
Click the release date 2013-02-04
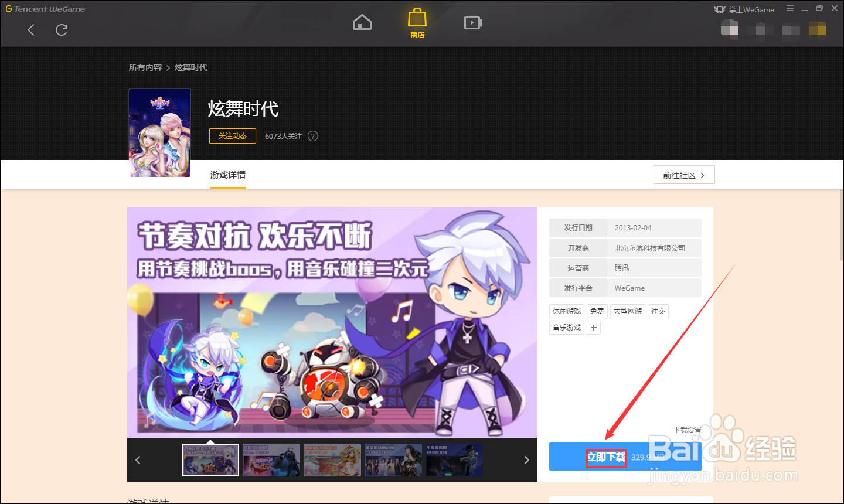coord(633,228)
